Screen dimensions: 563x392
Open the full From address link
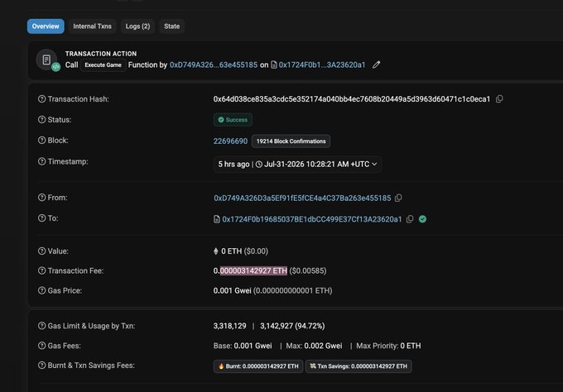302,198
